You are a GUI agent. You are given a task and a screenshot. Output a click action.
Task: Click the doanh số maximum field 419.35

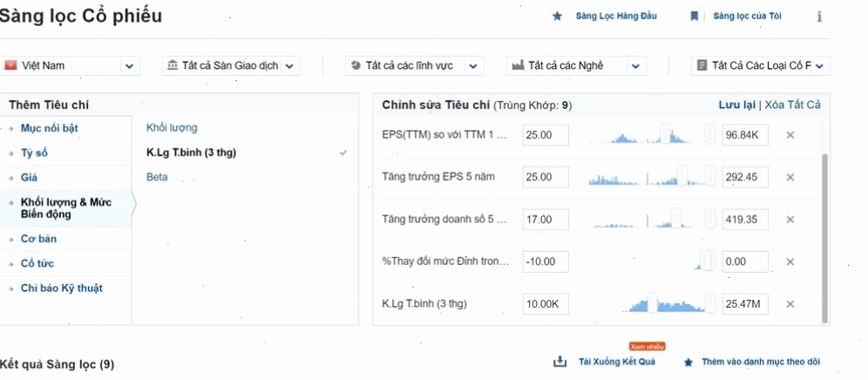click(x=745, y=220)
